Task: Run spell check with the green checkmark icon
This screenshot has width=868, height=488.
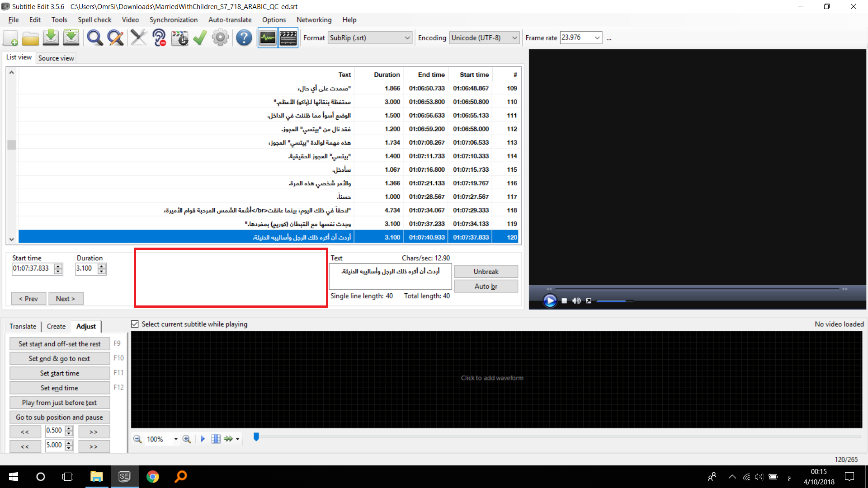Action: (x=199, y=38)
